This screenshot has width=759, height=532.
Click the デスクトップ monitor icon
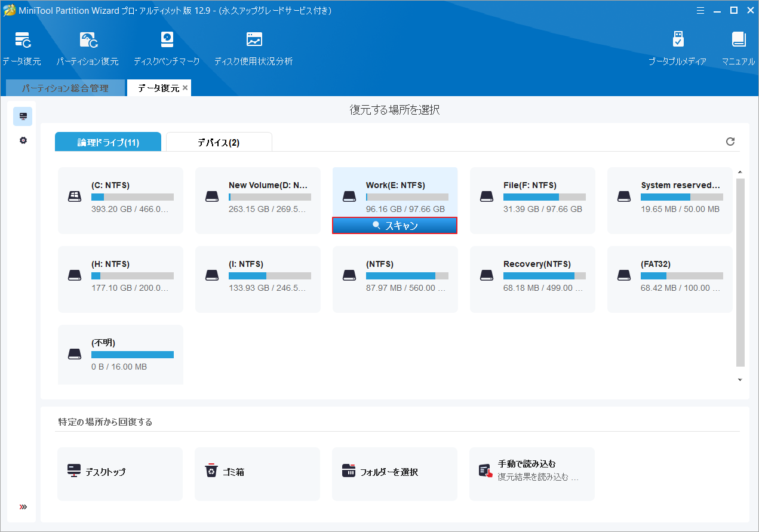click(x=74, y=471)
